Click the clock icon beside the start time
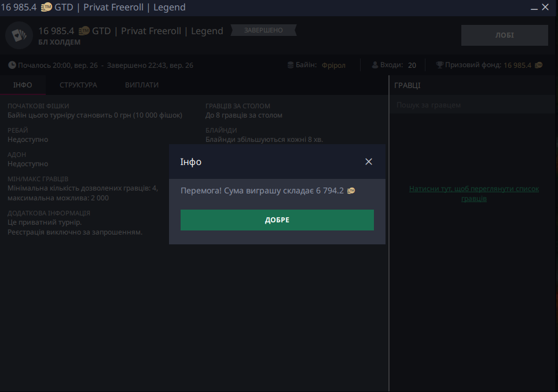 pos(12,65)
